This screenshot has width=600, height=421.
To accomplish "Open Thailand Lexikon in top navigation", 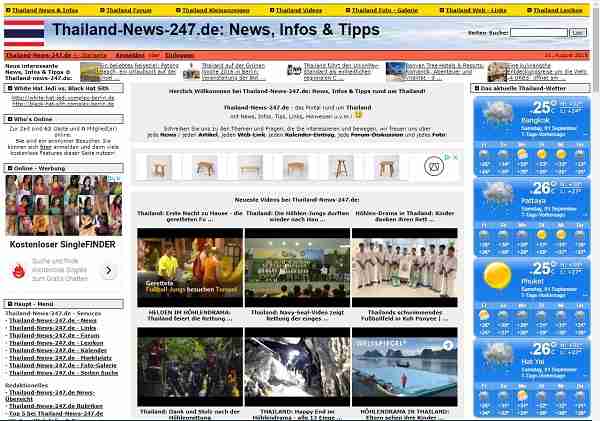I will [558, 10].
